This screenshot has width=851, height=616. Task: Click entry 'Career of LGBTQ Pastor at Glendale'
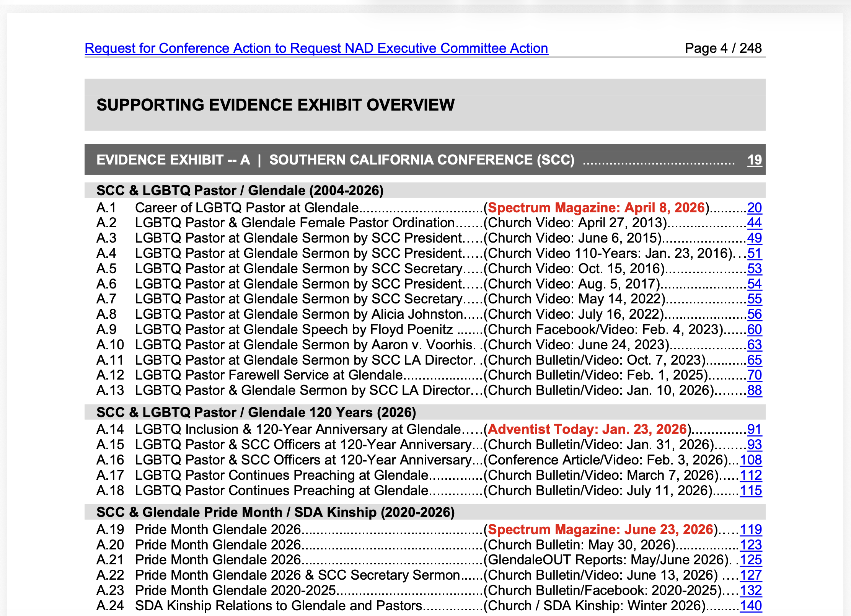[x=247, y=208]
